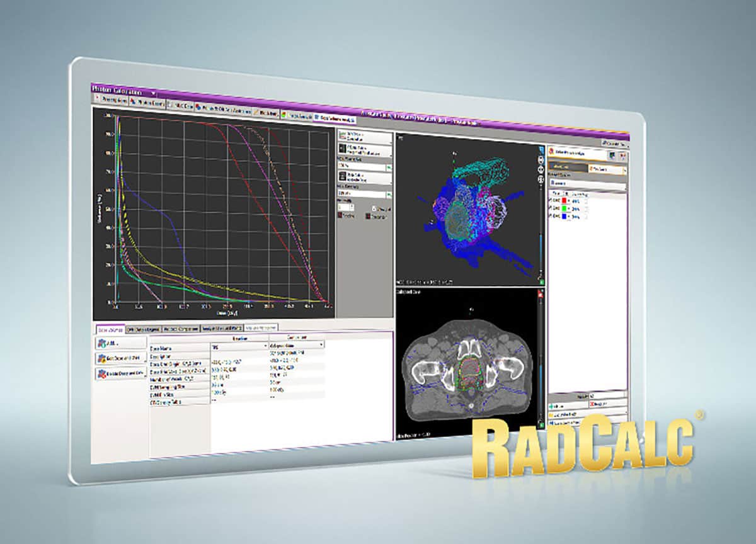Open the third tab in the lower panel
The width and height of the screenshot is (756, 544).
(x=181, y=329)
